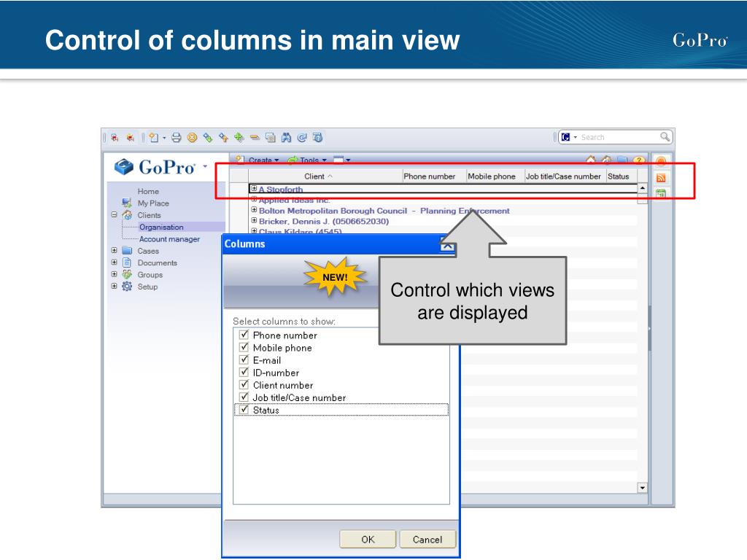The width and height of the screenshot is (747, 560).
Task: Collapse the Clients tree node
Action: point(114,215)
